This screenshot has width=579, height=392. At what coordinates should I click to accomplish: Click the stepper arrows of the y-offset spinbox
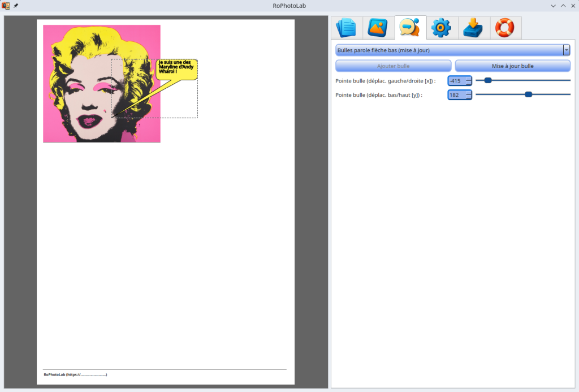point(468,95)
